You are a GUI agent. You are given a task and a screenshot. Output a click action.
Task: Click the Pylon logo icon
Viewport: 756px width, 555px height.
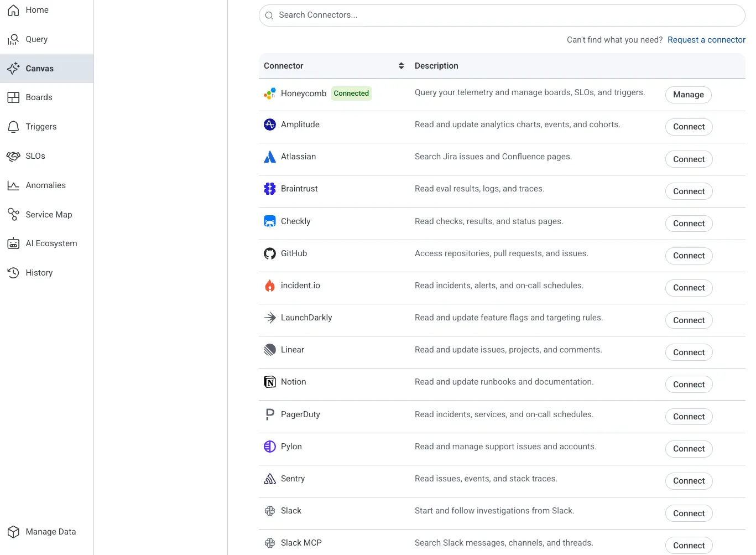(270, 447)
